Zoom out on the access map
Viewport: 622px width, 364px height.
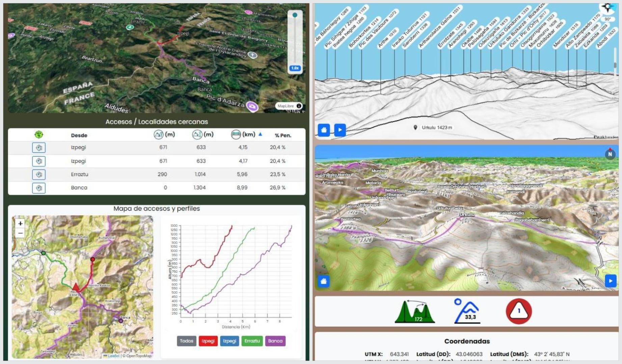pyautogui.click(x=20, y=233)
